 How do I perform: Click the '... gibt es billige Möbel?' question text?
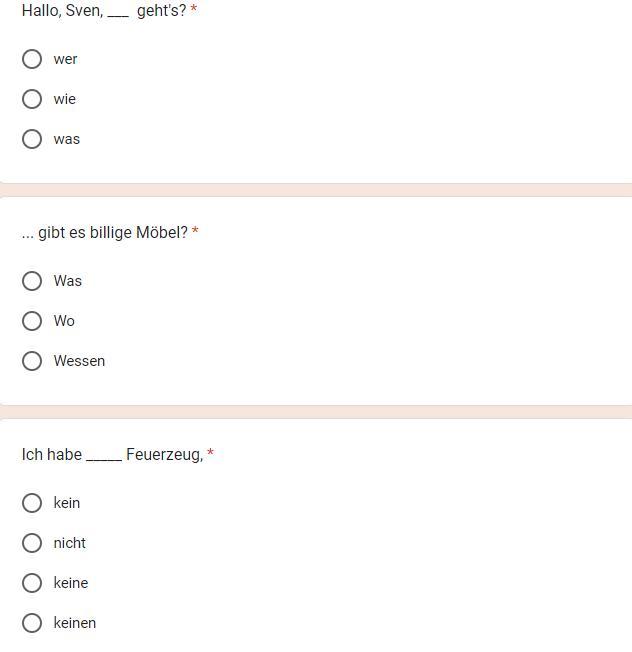(104, 233)
